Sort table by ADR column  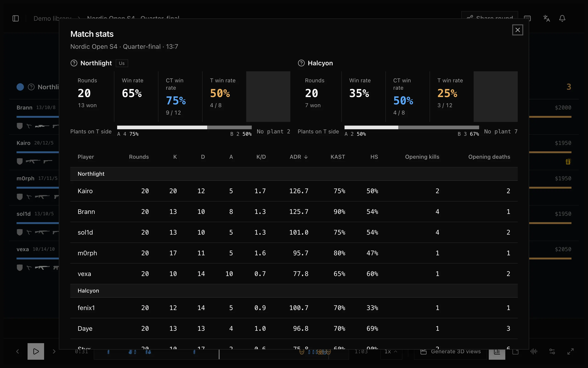coord(299,157)
